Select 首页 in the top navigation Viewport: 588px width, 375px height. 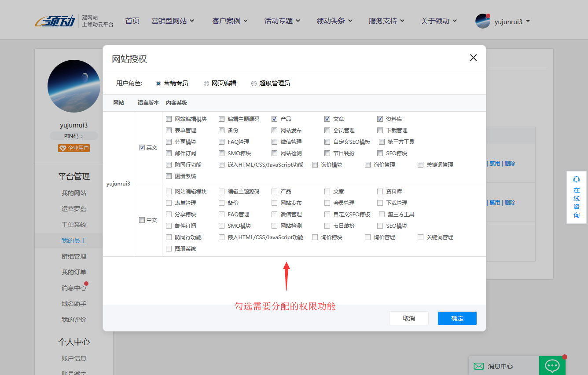click(x=132, y=20)
